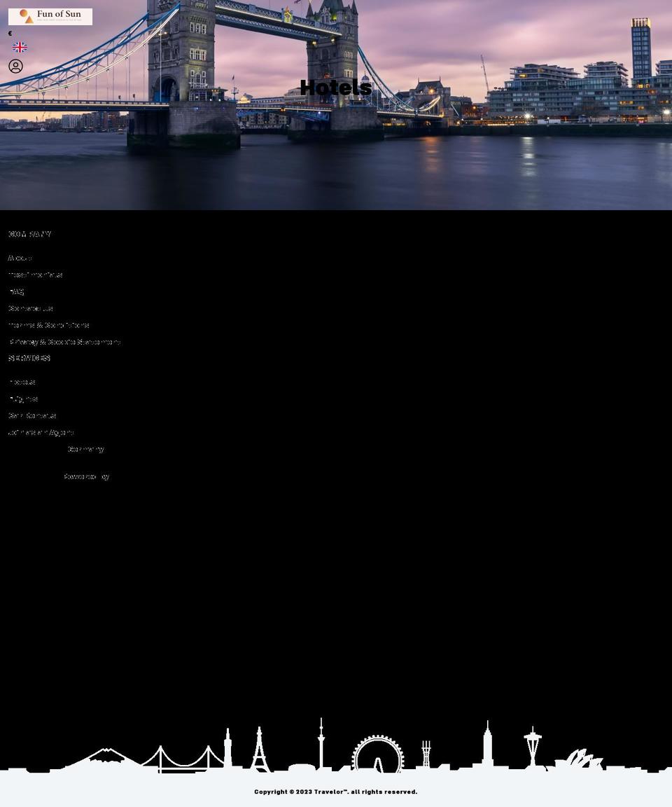Open the About link under Company
This screenshot has width=672, height=807.
point(20,258)
